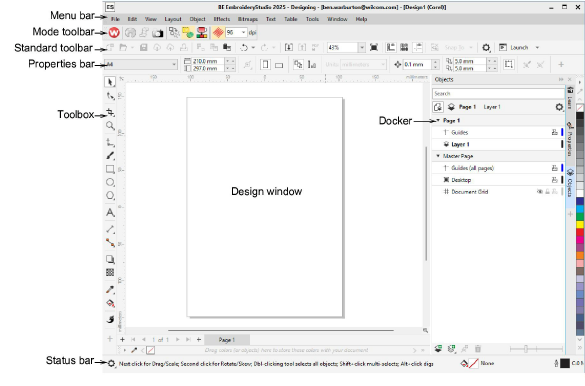
Task: Toggle visibility eye of Document Grid
Action: [x=539, y=192]
